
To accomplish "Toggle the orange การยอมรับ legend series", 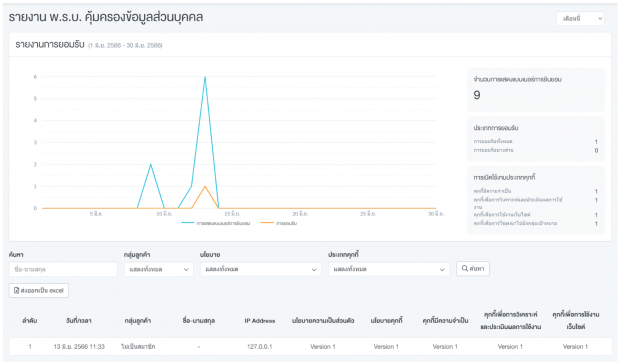I will 279,223.
